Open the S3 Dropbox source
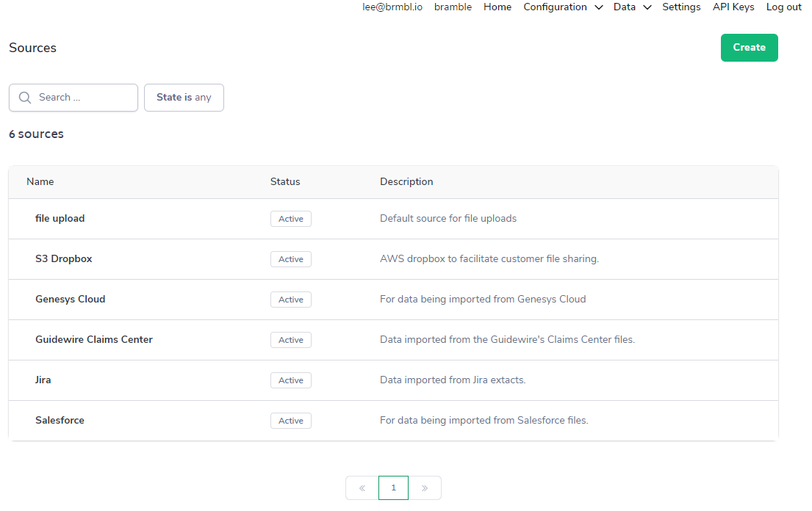The image size is (812, 511). pyautogui.click(x=64, y=259)
